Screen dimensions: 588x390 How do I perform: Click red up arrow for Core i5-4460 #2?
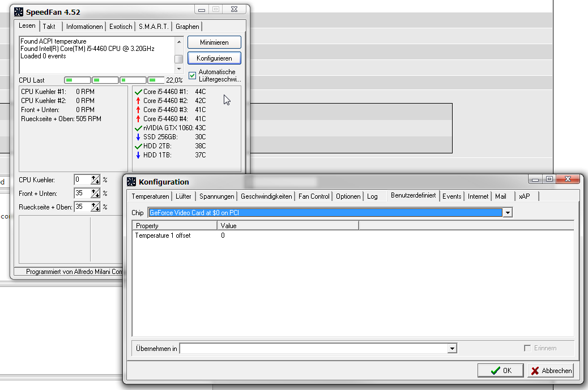click(x=138, y=101)
